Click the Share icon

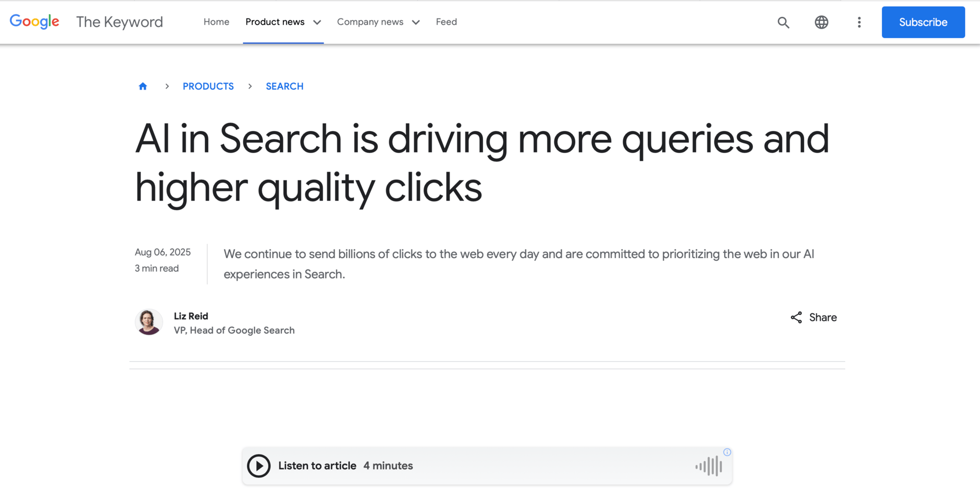click(x=796, y=317)
